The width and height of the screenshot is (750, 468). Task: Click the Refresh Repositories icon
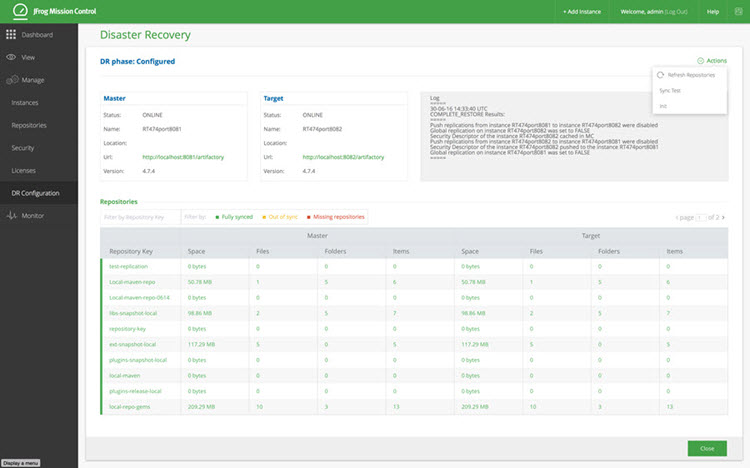pyautogui.click(x=660, y=75)
